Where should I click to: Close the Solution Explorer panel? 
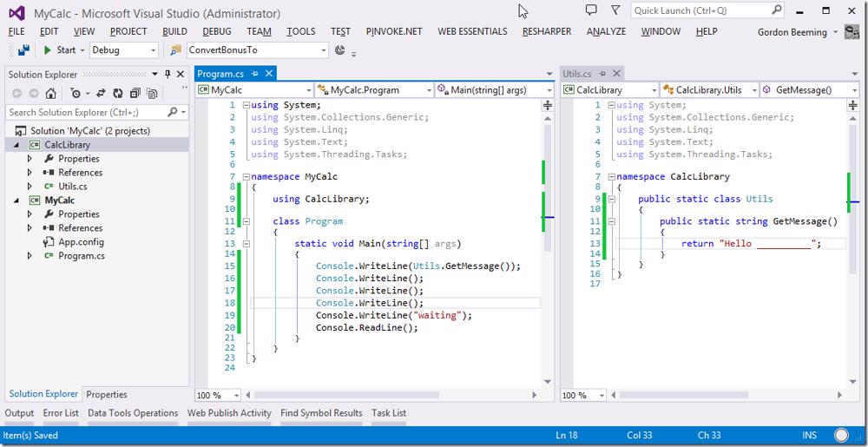coord(181,74)
